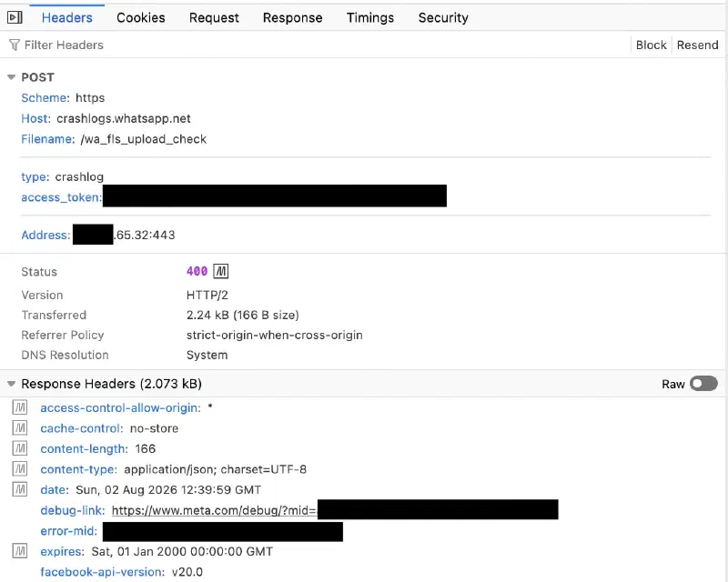Screen dimensions: 728x582
Task: Click expires value Sat, 01 Jan 2000
Action: click(x=182, y=551)
